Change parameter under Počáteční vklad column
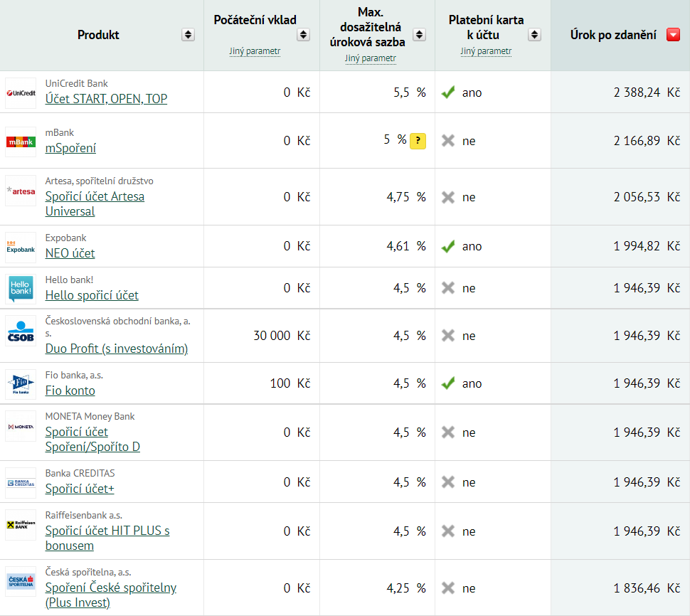Viewport: 690px width, 616px height. [255, 51]
